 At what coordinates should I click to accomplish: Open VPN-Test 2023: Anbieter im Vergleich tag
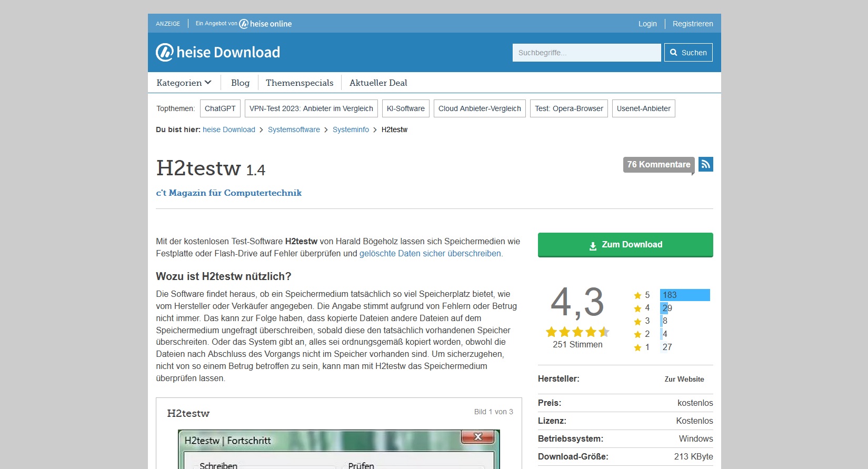point(311,108)
